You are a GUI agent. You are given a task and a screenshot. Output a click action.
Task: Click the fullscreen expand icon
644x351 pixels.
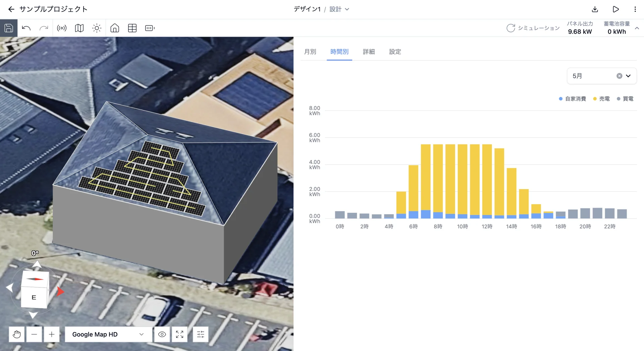[179, 334]
